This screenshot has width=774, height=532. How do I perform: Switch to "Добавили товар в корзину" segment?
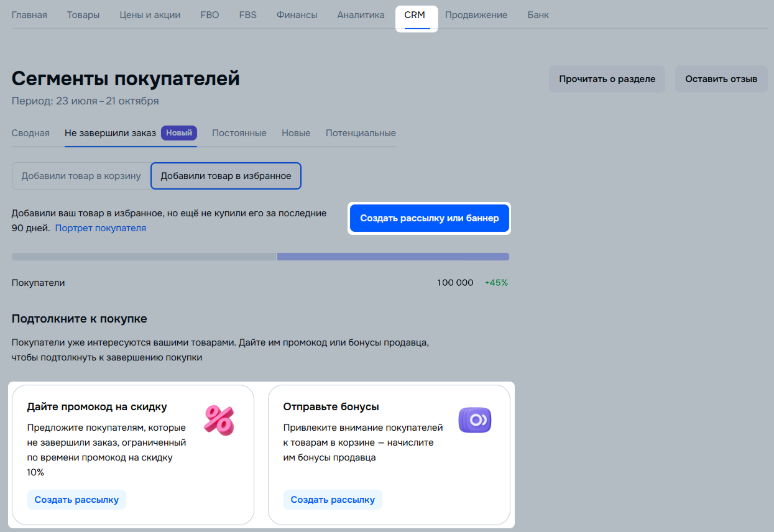[81, 176]
